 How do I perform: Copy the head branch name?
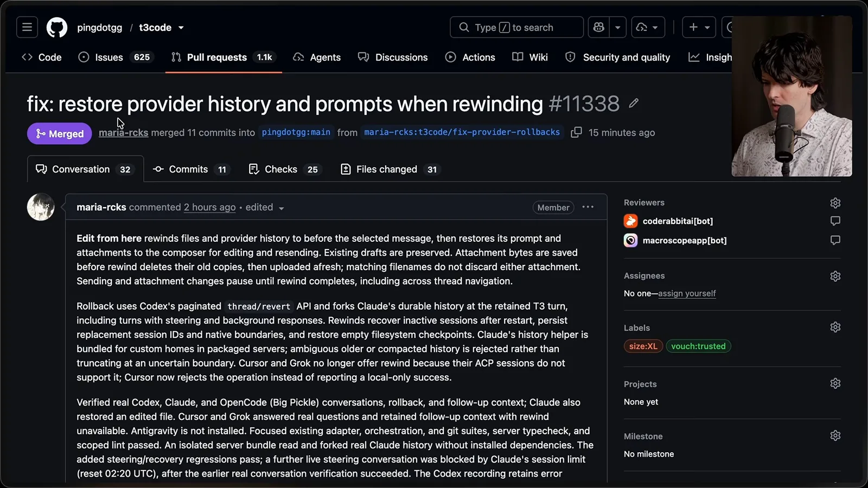577,132
